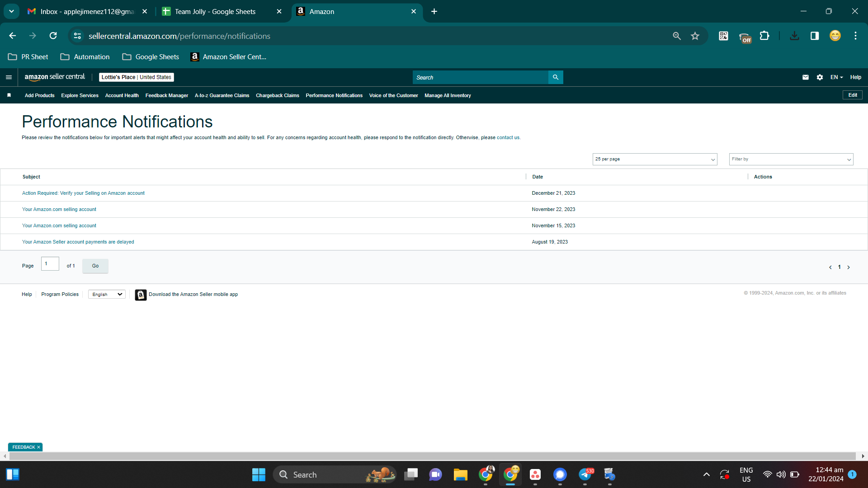Open Chargeback Claims in the navigation bar

click(x=278, y=95)
